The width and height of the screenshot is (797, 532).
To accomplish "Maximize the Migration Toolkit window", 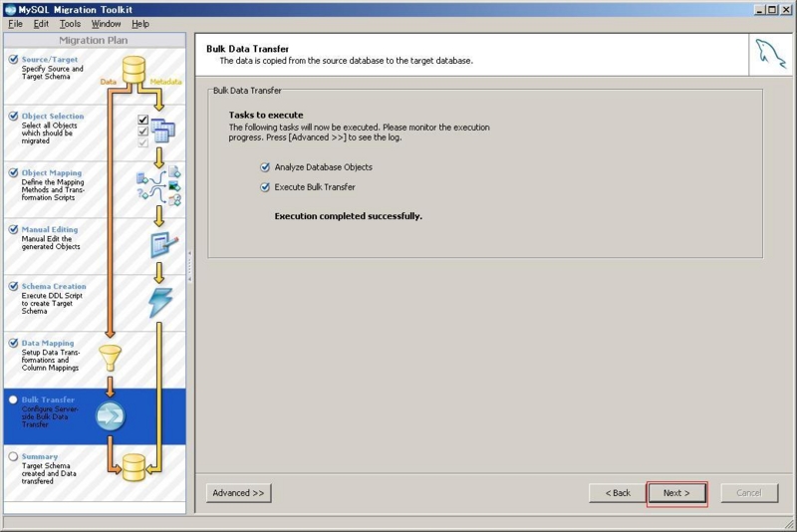I will (772, 10).
